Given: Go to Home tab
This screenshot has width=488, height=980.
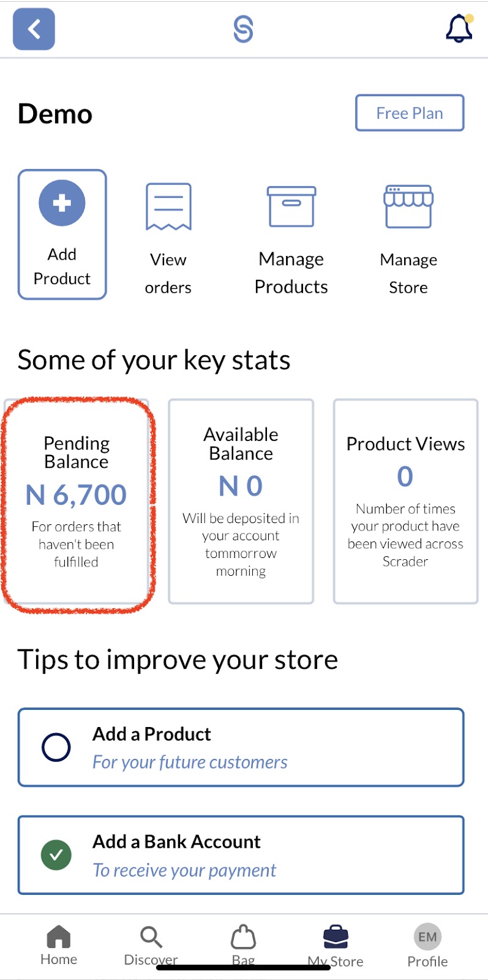Looking at the screenshot, I should [x=59, y=944].
